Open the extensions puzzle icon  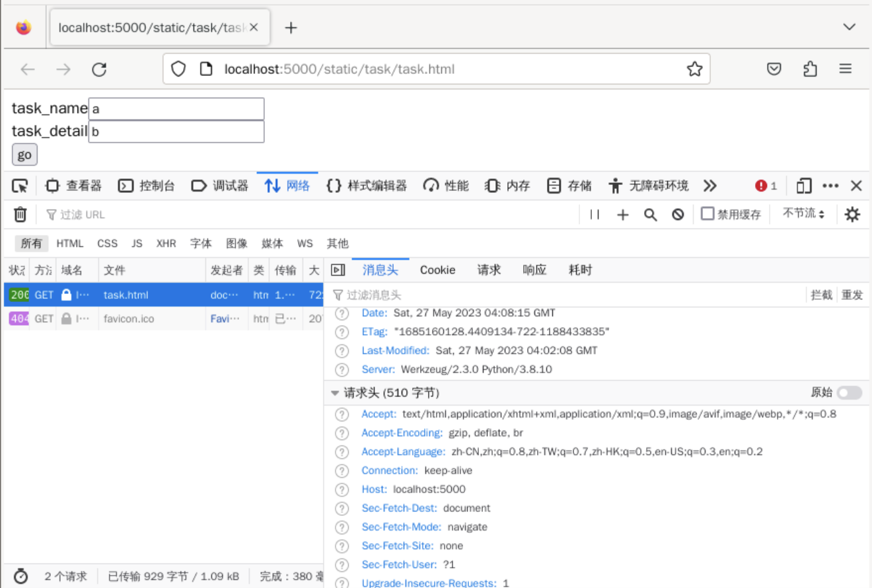810,69
